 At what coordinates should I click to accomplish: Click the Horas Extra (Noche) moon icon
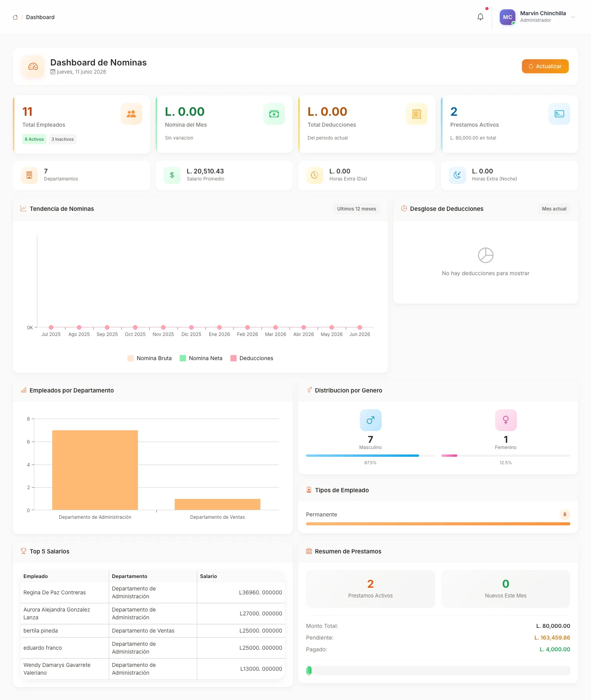click(457, 175)
